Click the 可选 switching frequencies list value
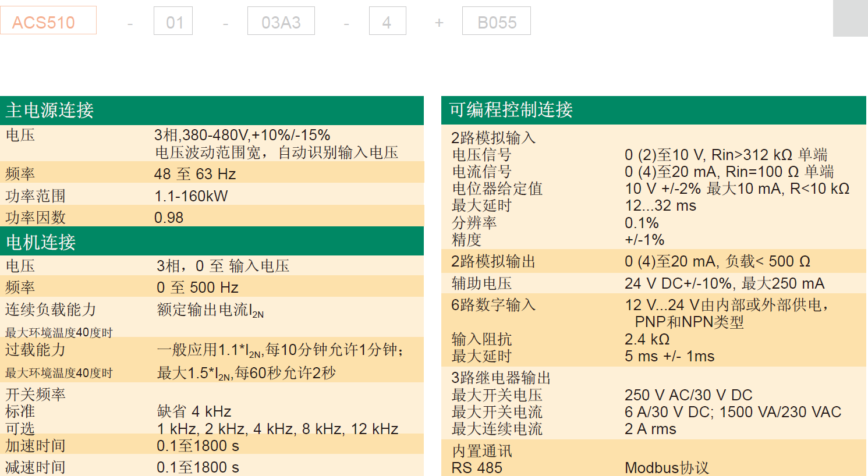Image resolution: width=868 pixels, height=476 pixels. coord(278,429)
